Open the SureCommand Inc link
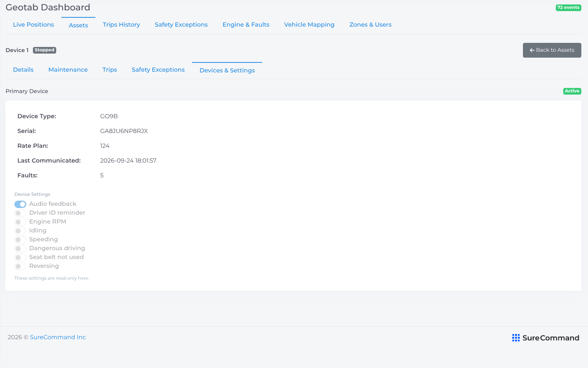Viewport: 588px width, 368px height. click(x=58, y=337)
